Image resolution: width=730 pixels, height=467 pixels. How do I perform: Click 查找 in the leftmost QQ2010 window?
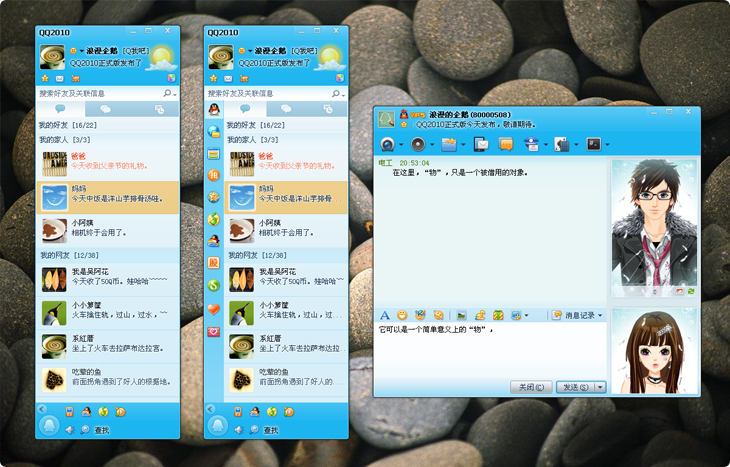point(101,430)
